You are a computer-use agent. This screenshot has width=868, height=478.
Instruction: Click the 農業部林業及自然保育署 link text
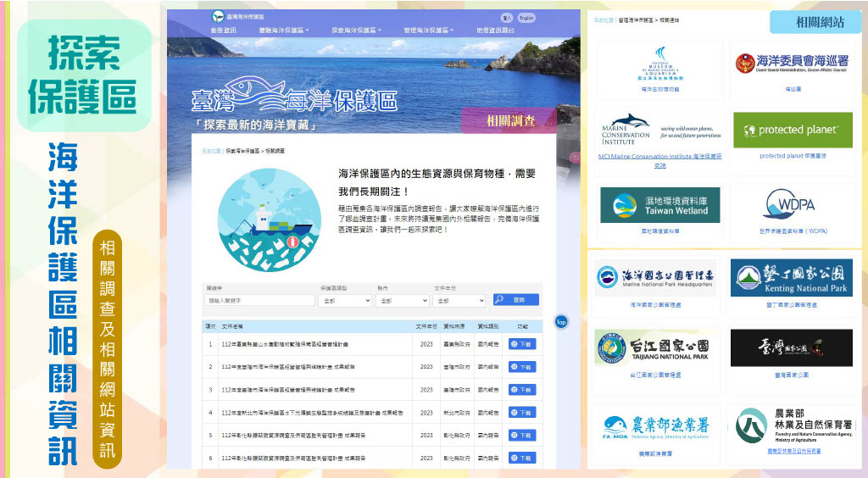tap(793, 452)
